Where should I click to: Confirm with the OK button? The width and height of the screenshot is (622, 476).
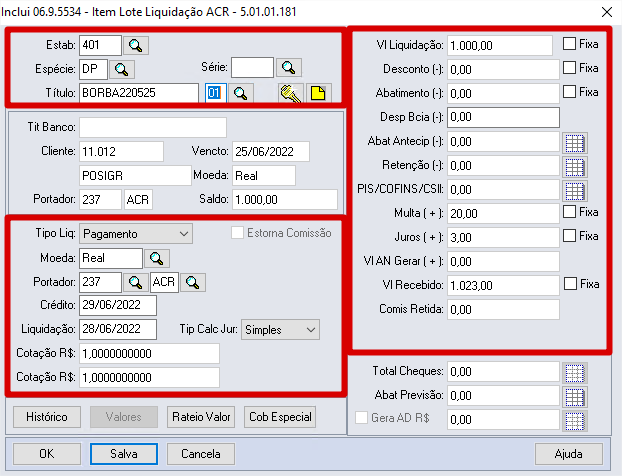pos(47,454)
